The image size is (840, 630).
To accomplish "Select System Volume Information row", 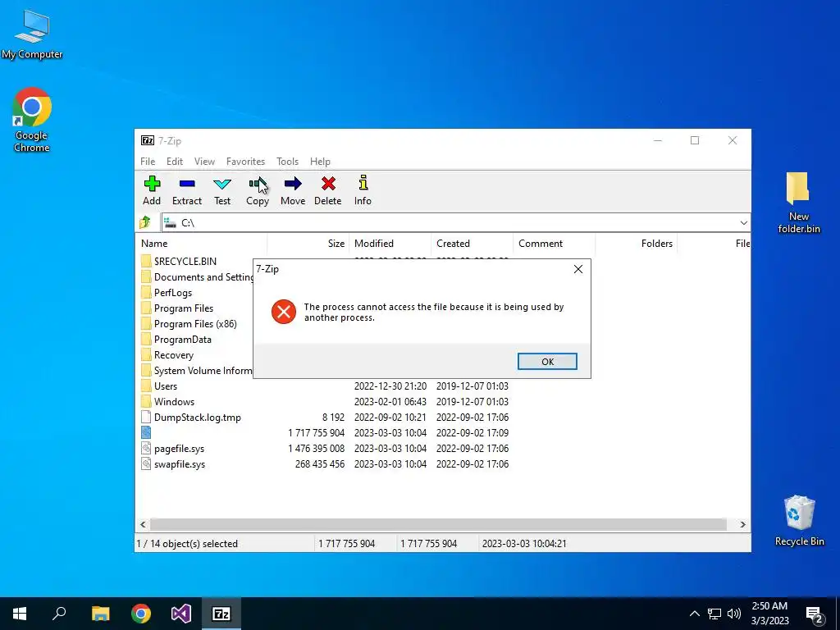I will tap(196, 371).
